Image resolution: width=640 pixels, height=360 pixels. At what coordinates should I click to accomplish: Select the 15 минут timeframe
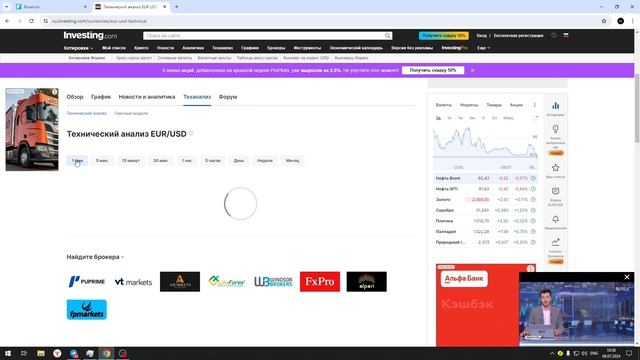click(131, 160)
